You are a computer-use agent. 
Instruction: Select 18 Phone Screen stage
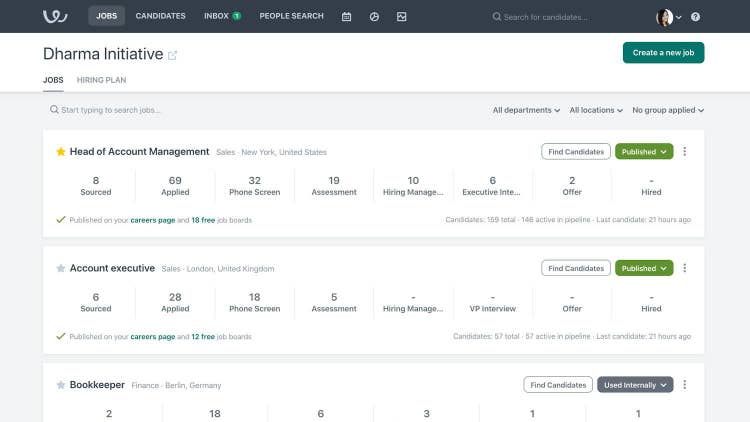coord(254,302)
